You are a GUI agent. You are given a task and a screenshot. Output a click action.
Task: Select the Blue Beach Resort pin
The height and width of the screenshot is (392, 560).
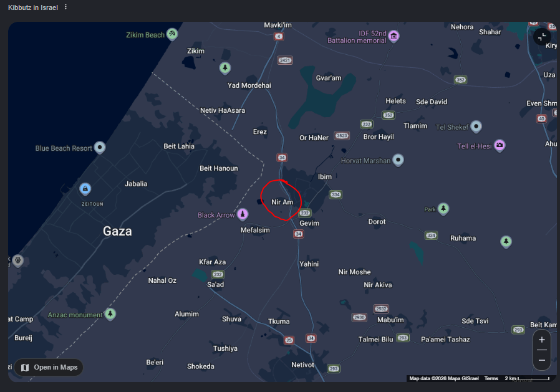click(x=100, y=147)
